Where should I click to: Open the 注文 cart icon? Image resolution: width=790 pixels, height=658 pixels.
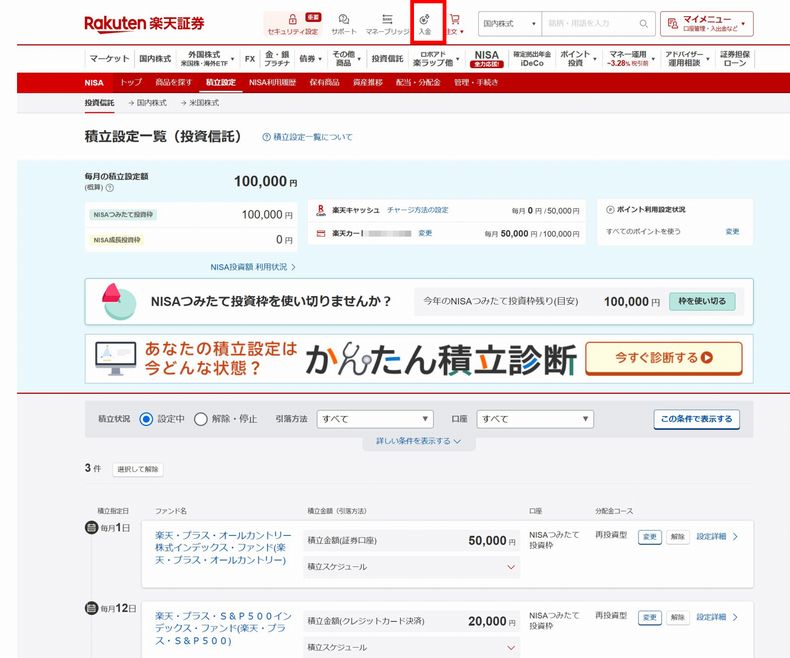coord(454,19)
